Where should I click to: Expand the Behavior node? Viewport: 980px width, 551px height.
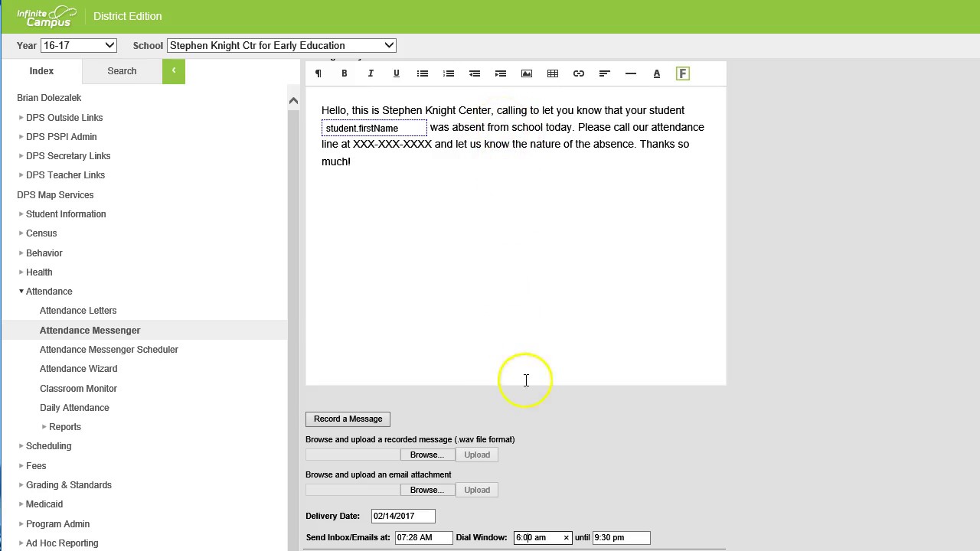click(21, 253)
